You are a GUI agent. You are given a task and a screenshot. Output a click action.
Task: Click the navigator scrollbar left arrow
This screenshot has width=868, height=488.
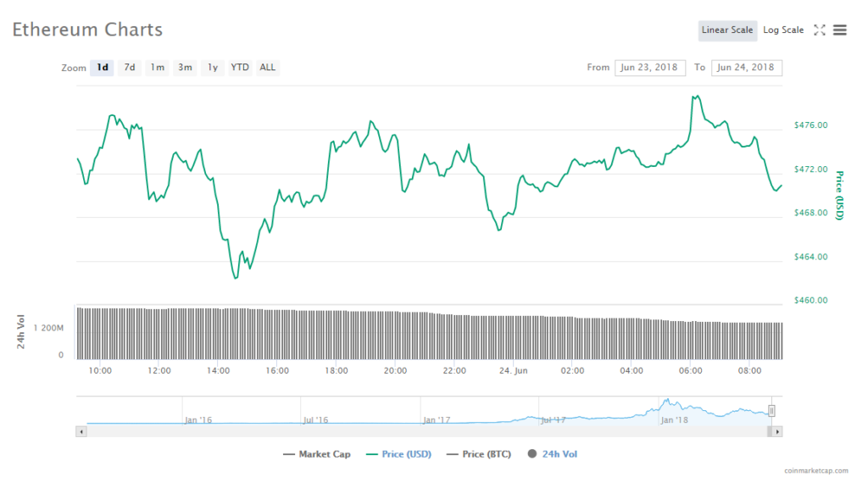tap(81, 431)
